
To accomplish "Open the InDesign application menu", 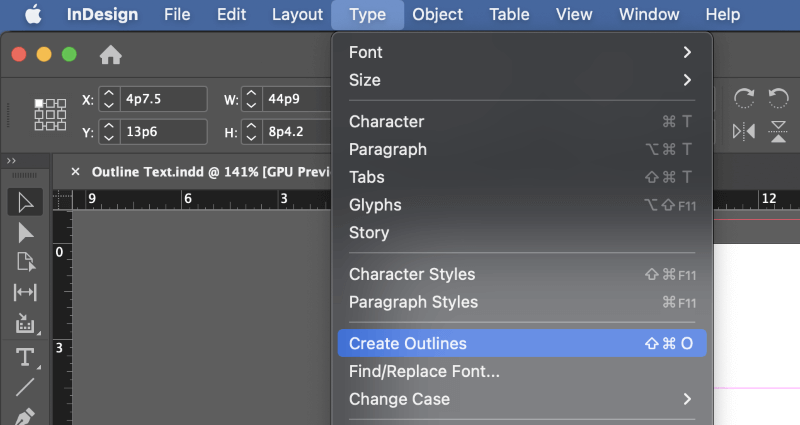I will [x=102, y=14].
